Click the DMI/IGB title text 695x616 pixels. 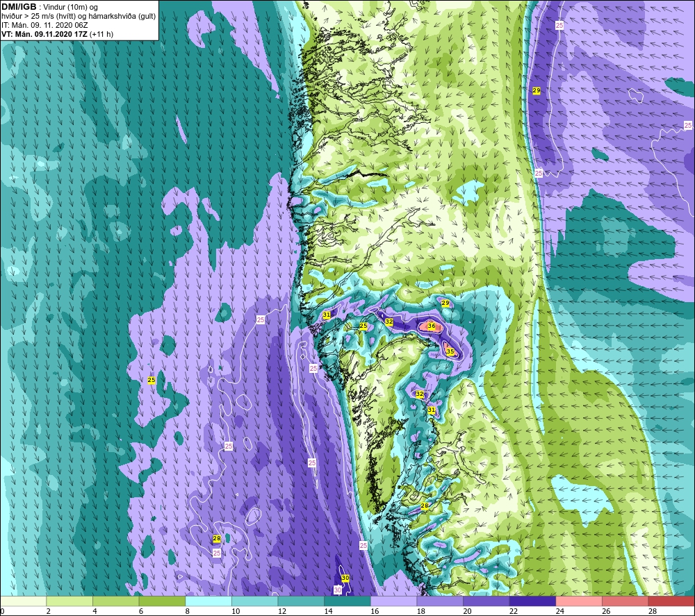19,7
